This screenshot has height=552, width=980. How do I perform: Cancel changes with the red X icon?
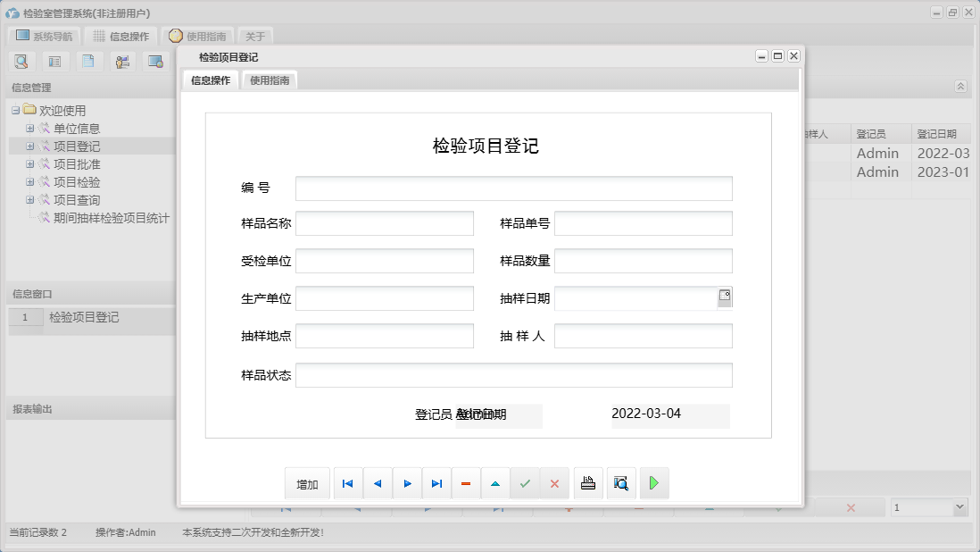(x=554, y=482)
